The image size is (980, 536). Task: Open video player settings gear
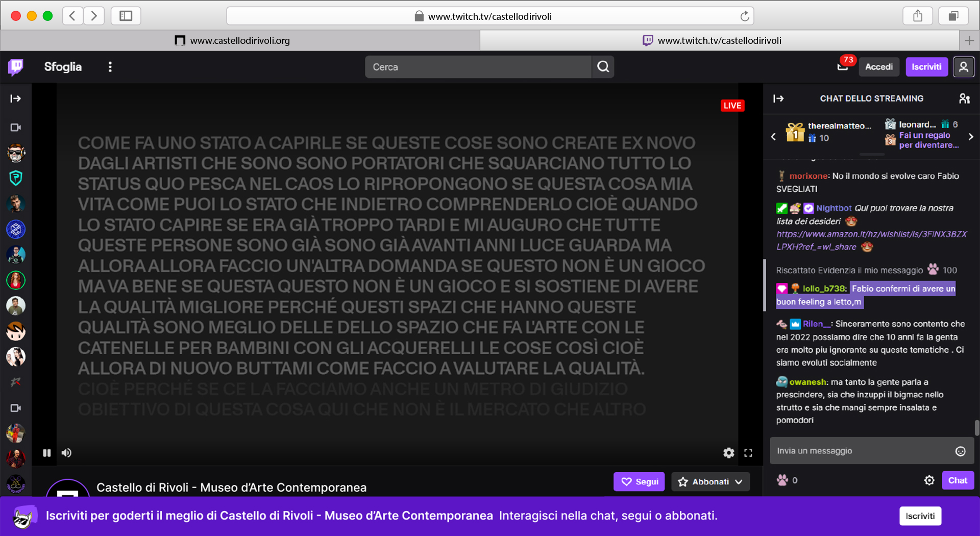point(728,453)
